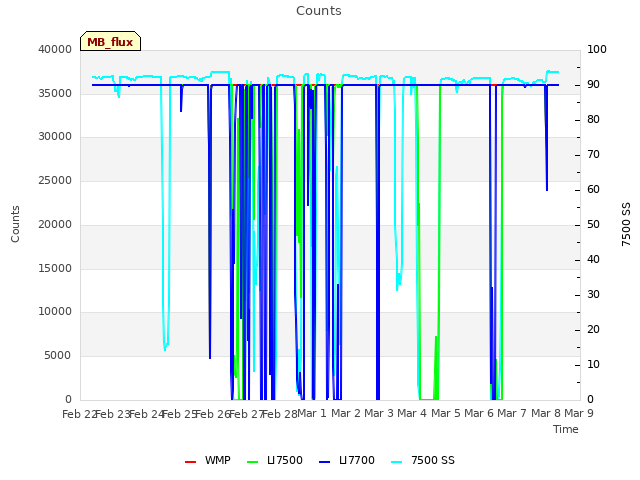Click the 15000 left axis tick label
Screen dimensions: 640x480
(x=55, y=269)
